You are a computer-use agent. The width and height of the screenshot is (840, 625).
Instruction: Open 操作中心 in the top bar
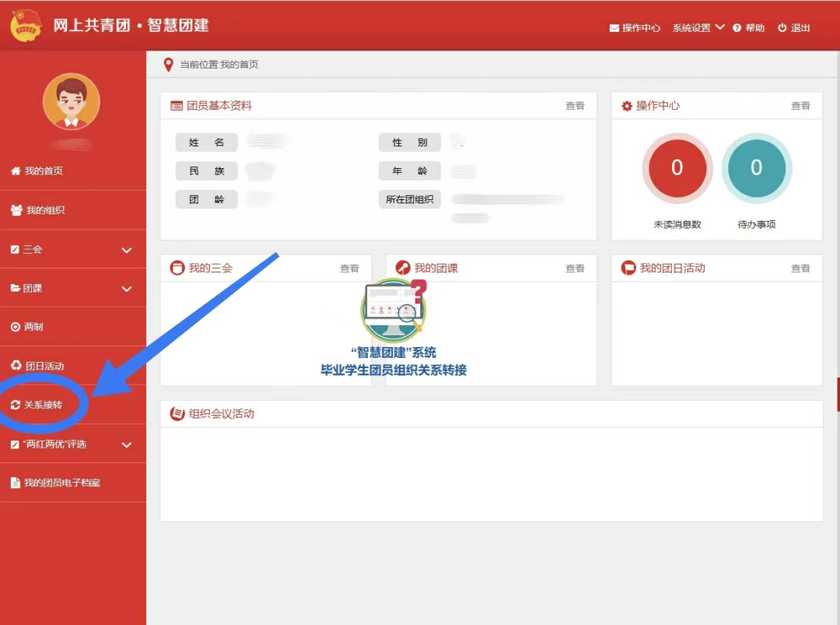[x=641, y=28]
